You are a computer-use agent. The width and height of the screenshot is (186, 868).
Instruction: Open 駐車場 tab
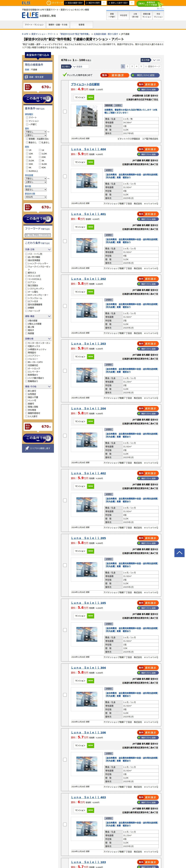tap(81, 25)
